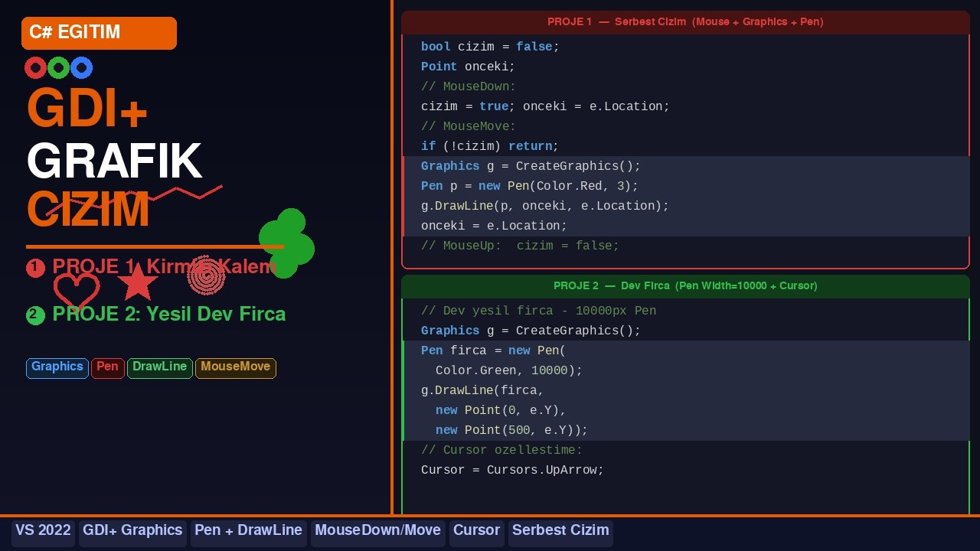
Task: Click the MouseDown/Move bottom chip
Action: 377,532
